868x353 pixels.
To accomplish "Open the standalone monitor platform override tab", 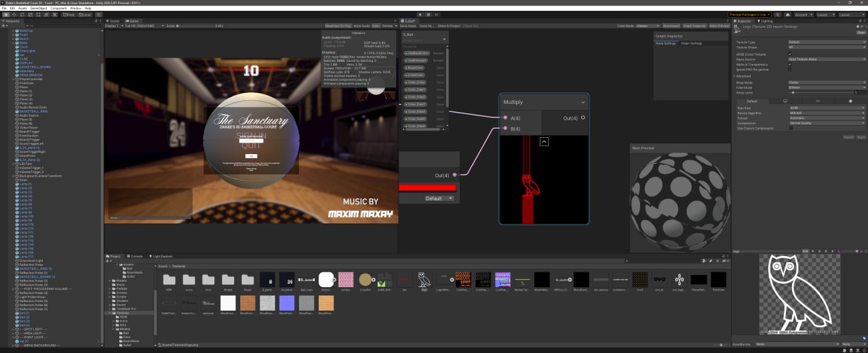I will pyautogui.click(x=785, y=100).
